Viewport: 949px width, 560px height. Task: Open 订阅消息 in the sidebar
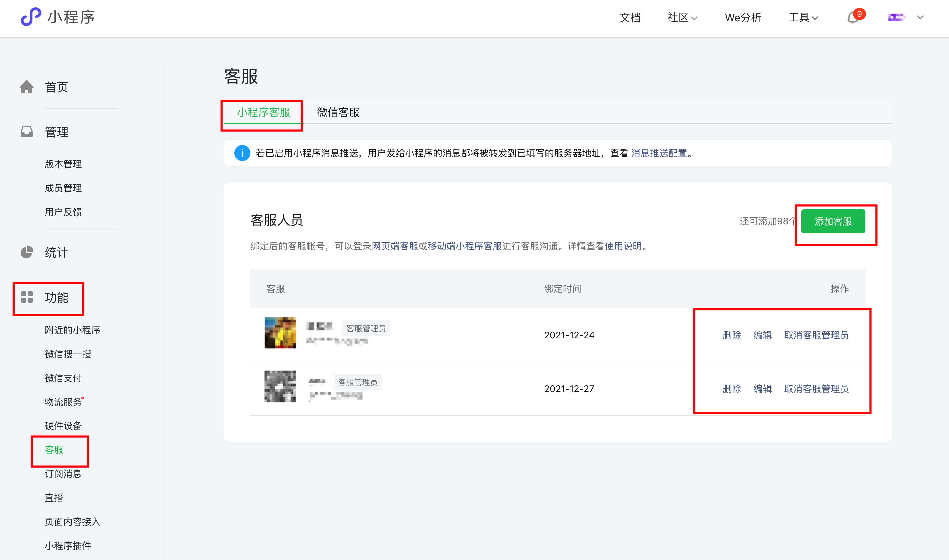pyautogui.click(x=63, y=474)
